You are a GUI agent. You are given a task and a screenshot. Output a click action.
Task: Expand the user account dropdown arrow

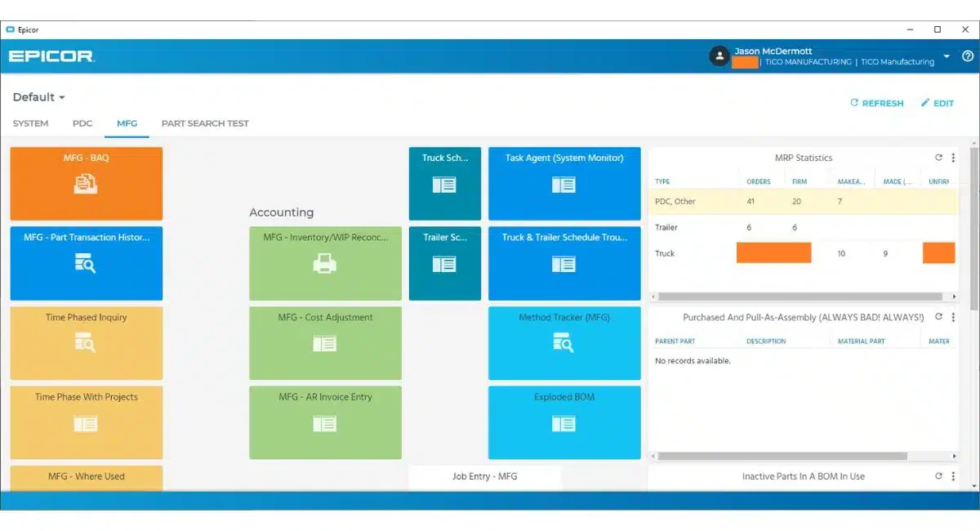tap(947, 56)
